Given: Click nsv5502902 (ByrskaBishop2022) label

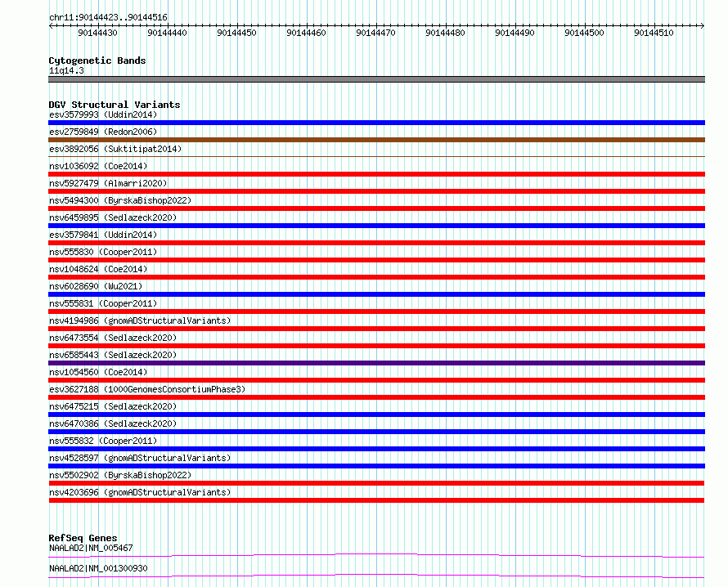Looking at the screenshot, I should tap(120, 475).
